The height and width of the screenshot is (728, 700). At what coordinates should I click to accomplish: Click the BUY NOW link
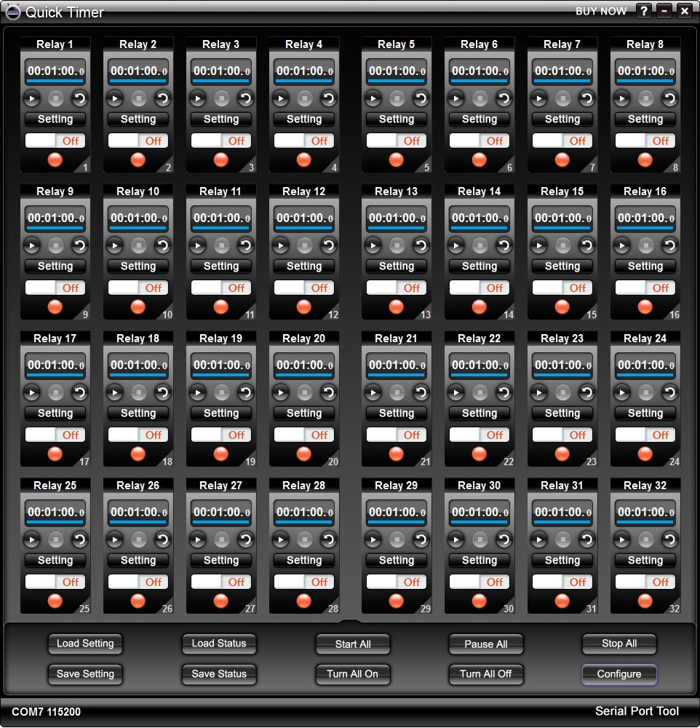pyautogui.click(x=601, y=11)
